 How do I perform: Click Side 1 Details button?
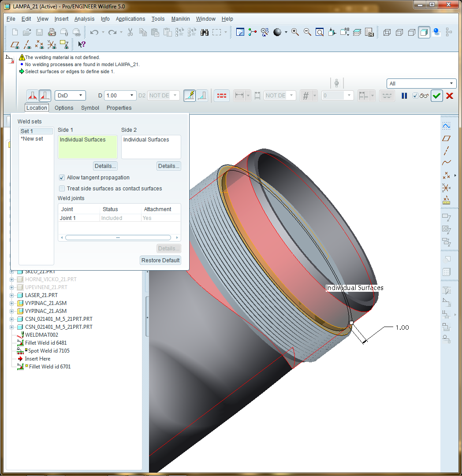click(x=105, y=166)
